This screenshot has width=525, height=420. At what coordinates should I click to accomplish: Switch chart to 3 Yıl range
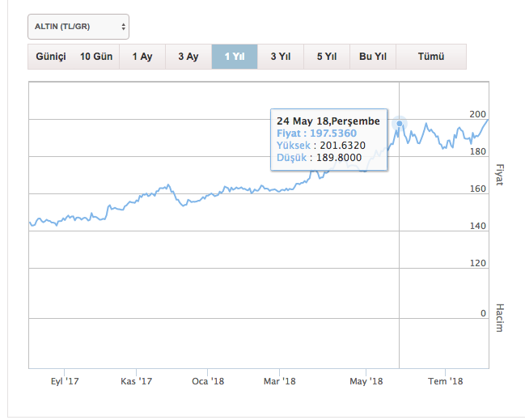(x=280, y=57)
